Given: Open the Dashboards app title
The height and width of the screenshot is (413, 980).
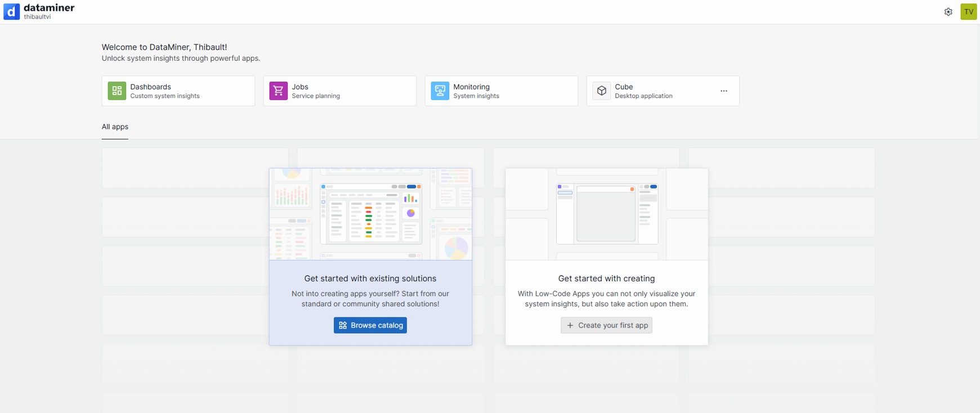Looking at the screenshot, I should point(150,87).
